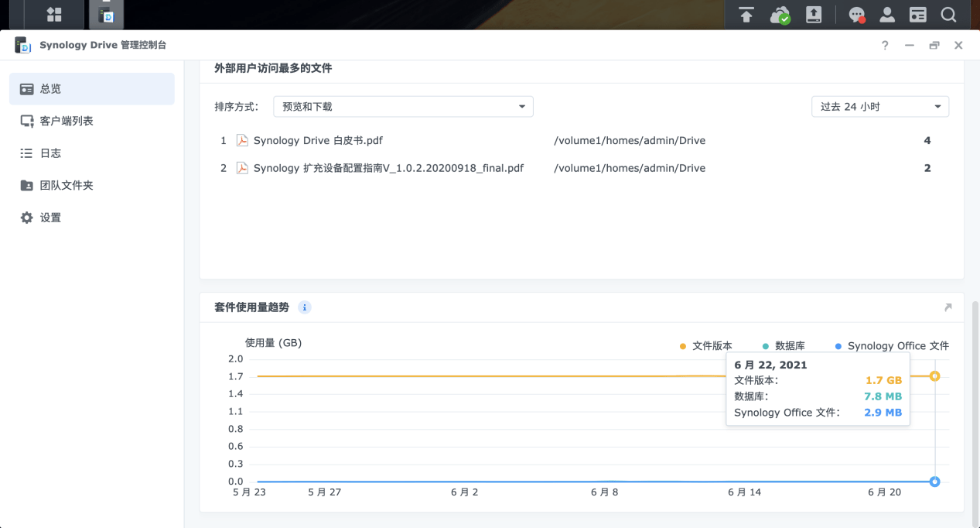The height and width of the screenshot is (528, 980).
Task: Open the 日志 log section
Action: coord(92,153)
